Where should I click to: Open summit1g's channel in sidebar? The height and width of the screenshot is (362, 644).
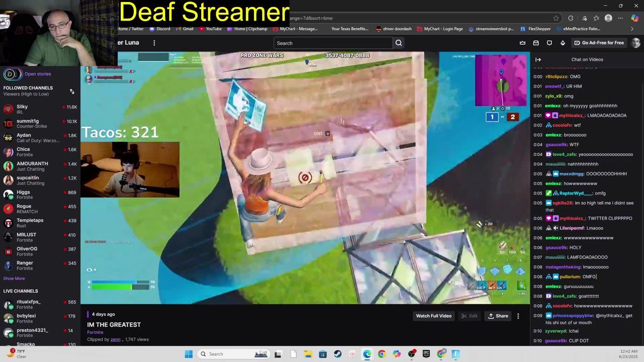point(40,123)
